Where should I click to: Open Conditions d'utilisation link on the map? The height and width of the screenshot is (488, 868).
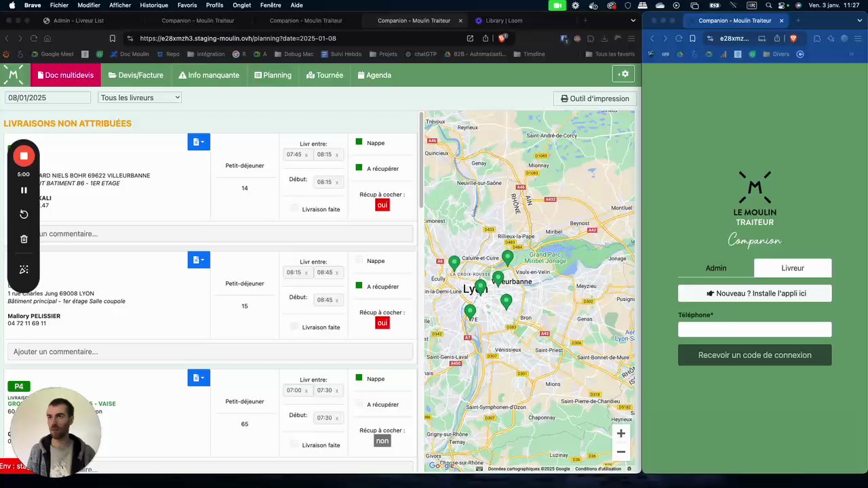(598, 469)
